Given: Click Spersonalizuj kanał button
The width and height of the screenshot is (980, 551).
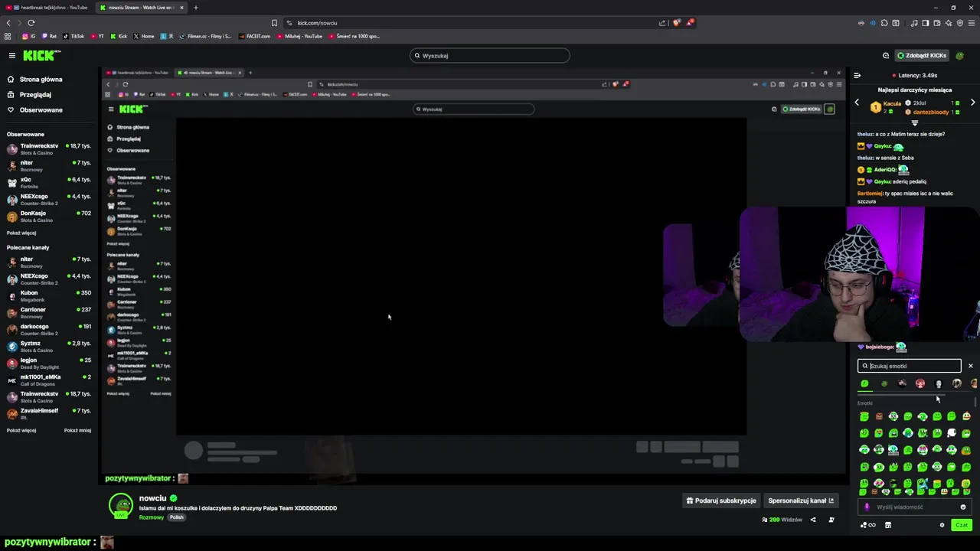Looking at the screenshot, I should point(801,500).
